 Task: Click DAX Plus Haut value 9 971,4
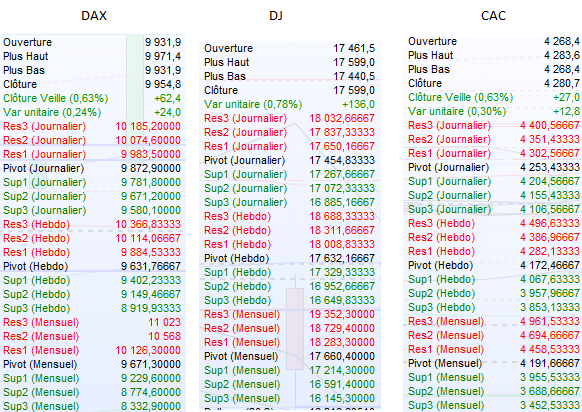tap(163, 56)
